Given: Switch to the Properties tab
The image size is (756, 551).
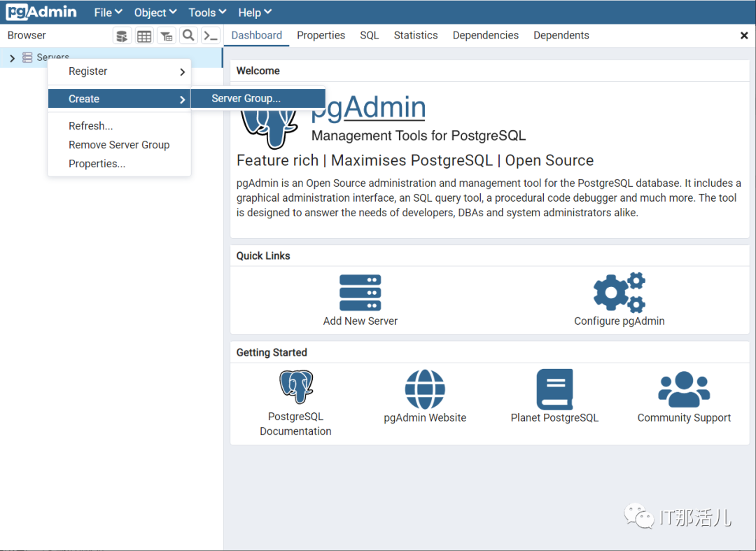Looking at the screenshot, I should point(321,35).
